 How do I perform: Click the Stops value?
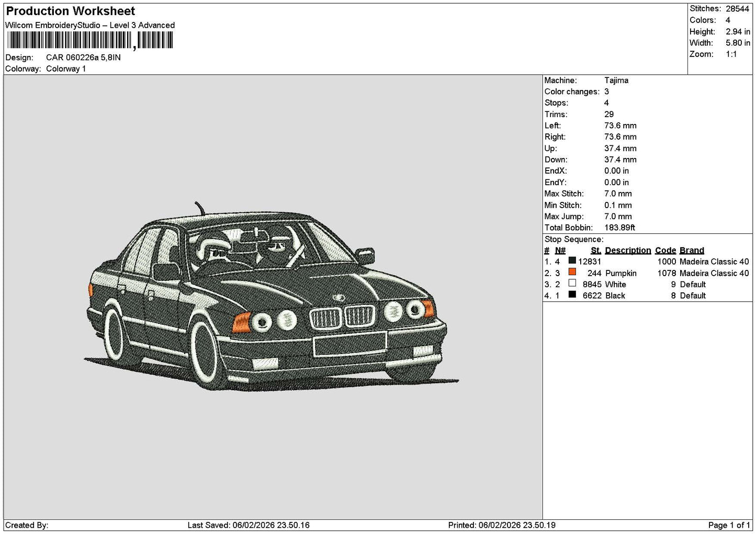(606, 103)
